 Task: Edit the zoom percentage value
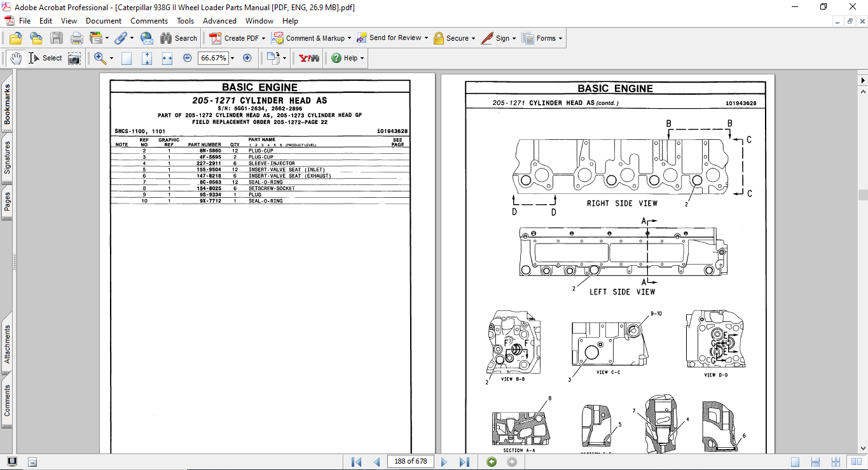pos(213,58)
